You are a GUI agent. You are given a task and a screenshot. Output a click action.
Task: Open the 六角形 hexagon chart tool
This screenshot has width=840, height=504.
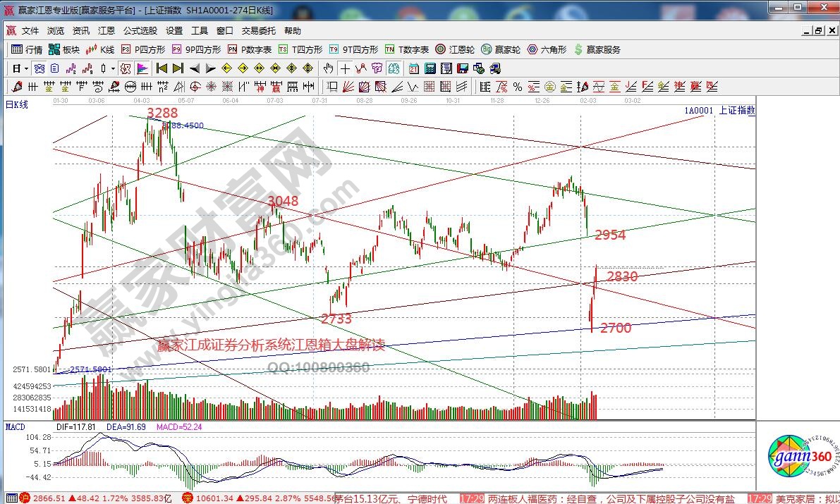[x=547, y=49]
